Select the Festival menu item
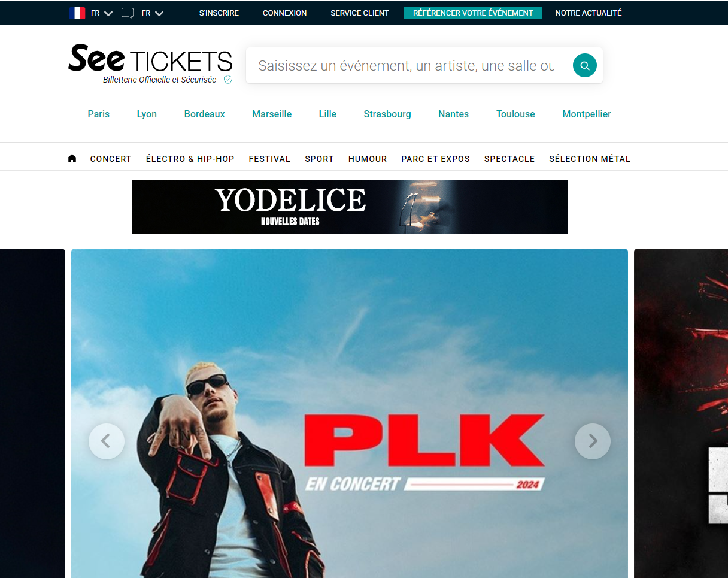 pyautogui.click(x=269, y=159)
